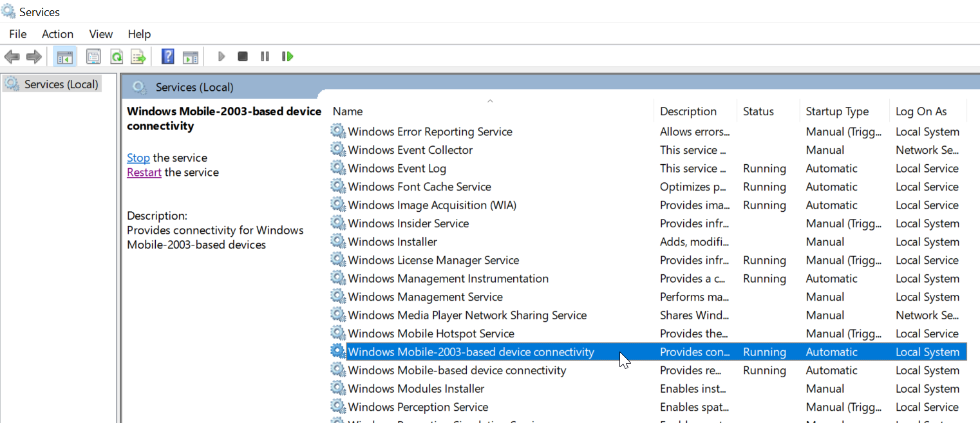Click Stop the service link
This screenshot has height=423, width=980.
click(x=138, y=158)
